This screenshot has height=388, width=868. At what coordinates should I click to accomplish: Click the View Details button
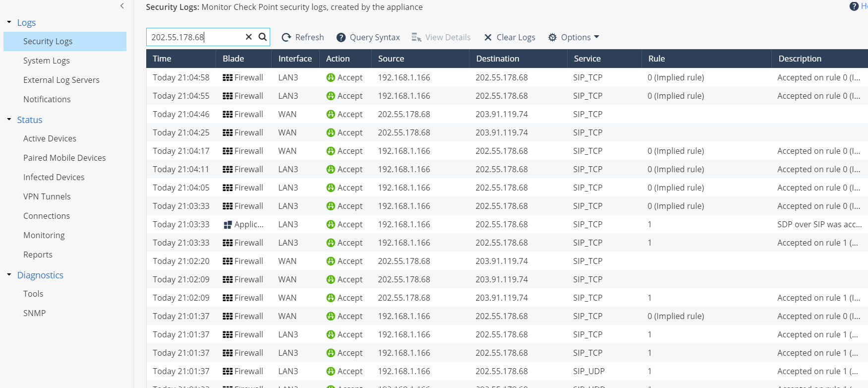(x=441, y=37)
